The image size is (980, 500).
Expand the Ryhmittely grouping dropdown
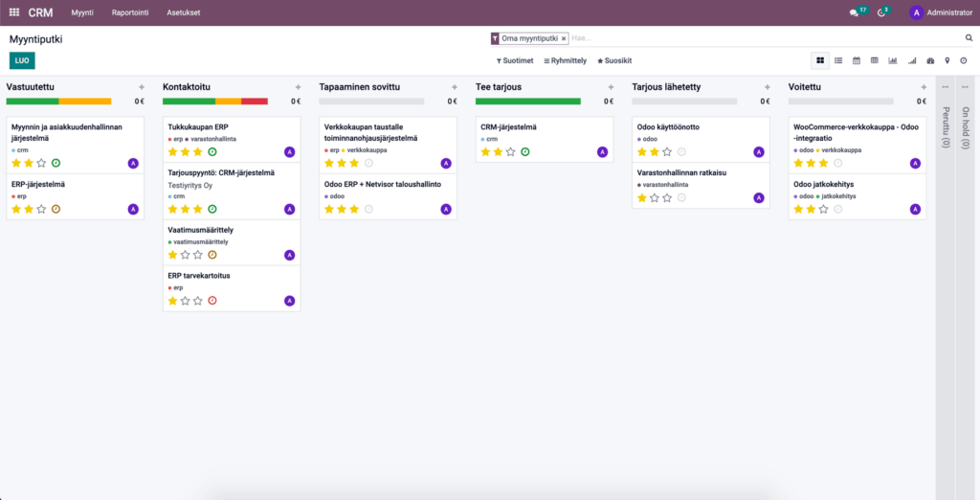click(565, 60)
